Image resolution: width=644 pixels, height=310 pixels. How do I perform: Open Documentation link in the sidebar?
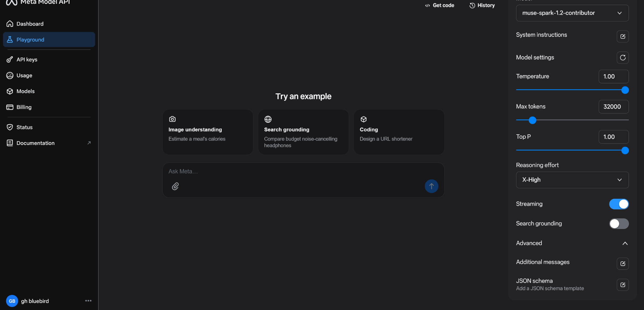pos(49,143)
